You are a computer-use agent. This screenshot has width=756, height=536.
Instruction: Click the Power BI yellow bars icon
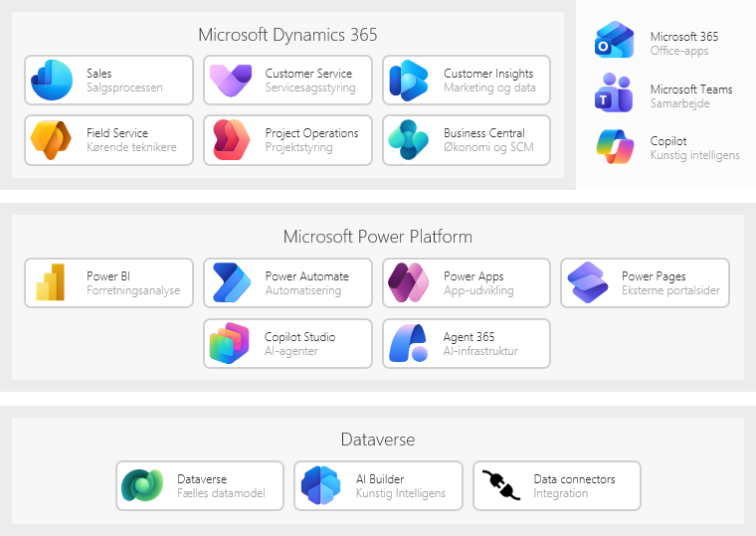tap(50, 282)
